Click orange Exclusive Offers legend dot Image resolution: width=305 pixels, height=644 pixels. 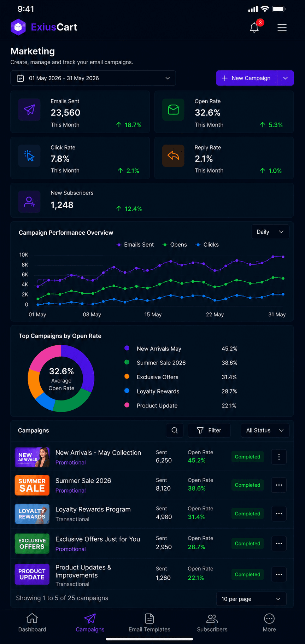(127, 376)
